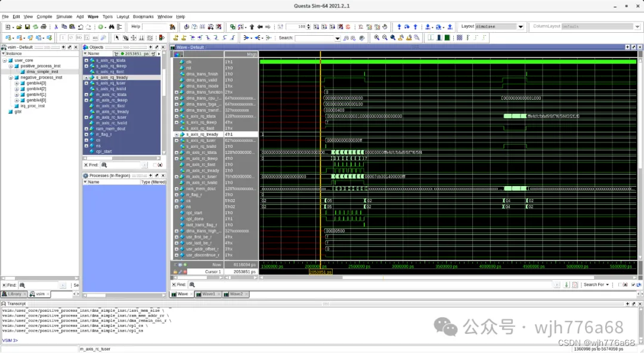
Task: Expand dma_trans_function in wave signal list
Action: pyautogui.click(x=177, y=92)
